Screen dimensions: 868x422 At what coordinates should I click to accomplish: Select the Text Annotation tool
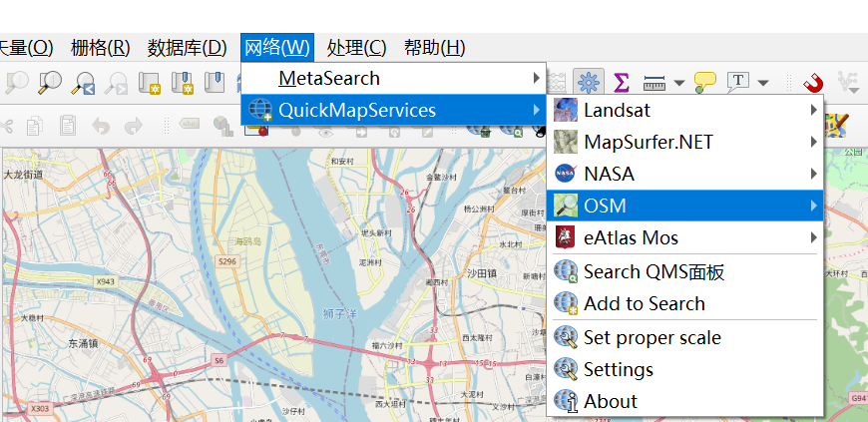coord(738,82)
